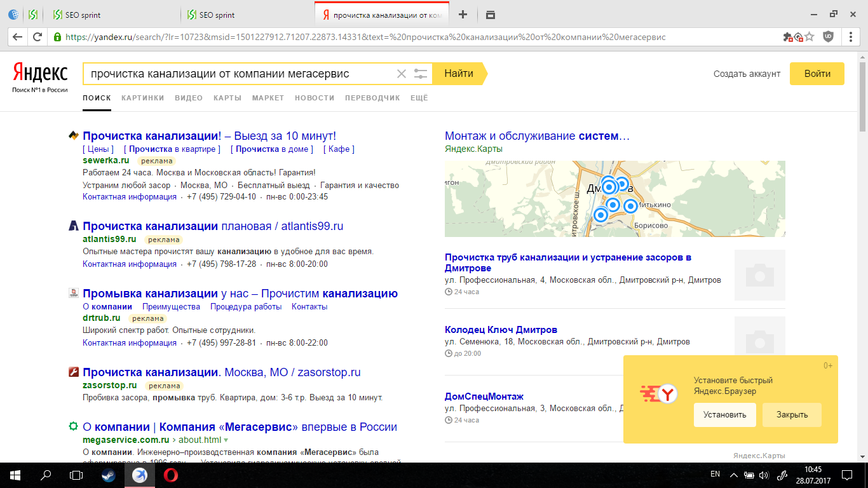The height and width of the screenshot is (488, 868).
Task: Open advanced search settings sliders icon
Action: 421,74
